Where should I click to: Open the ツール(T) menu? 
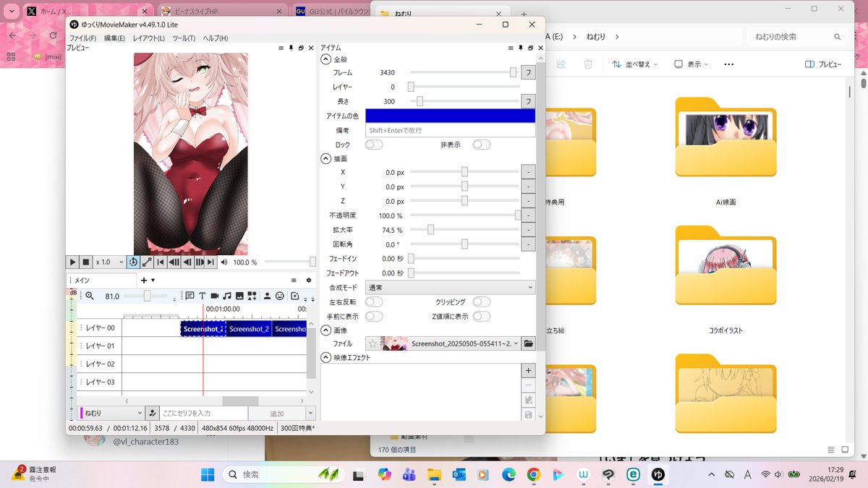pos(184,38)
